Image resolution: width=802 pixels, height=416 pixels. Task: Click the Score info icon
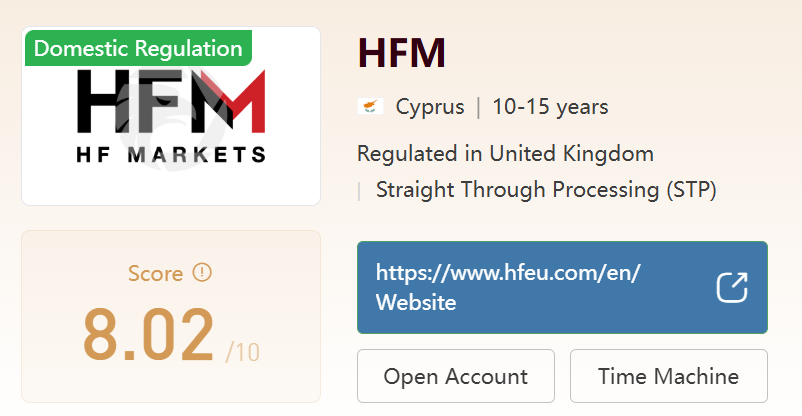point(202,273)
